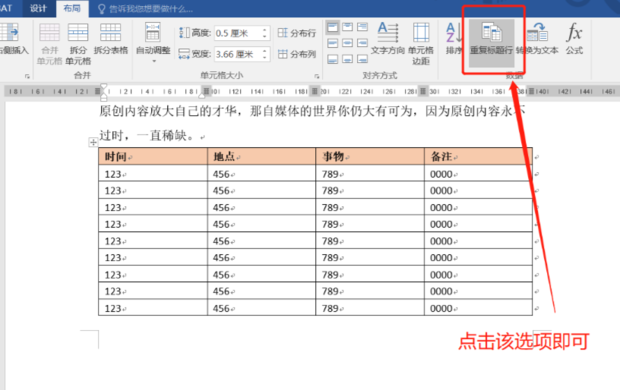620x390 pixels.
Task: Open the 单元格大小 group dialog launcher
Action: coord(317,76)
